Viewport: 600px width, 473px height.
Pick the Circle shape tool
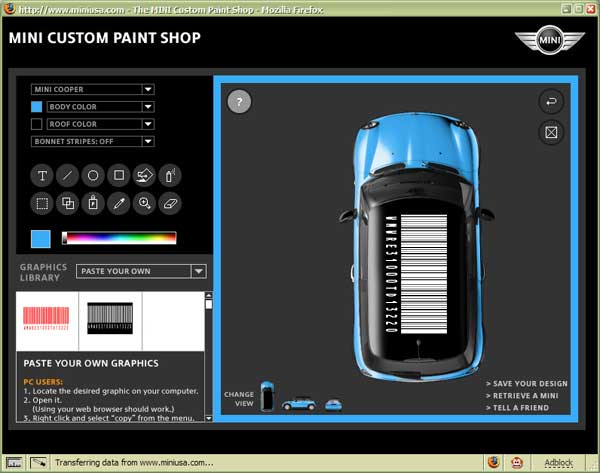tap(93, 176)
